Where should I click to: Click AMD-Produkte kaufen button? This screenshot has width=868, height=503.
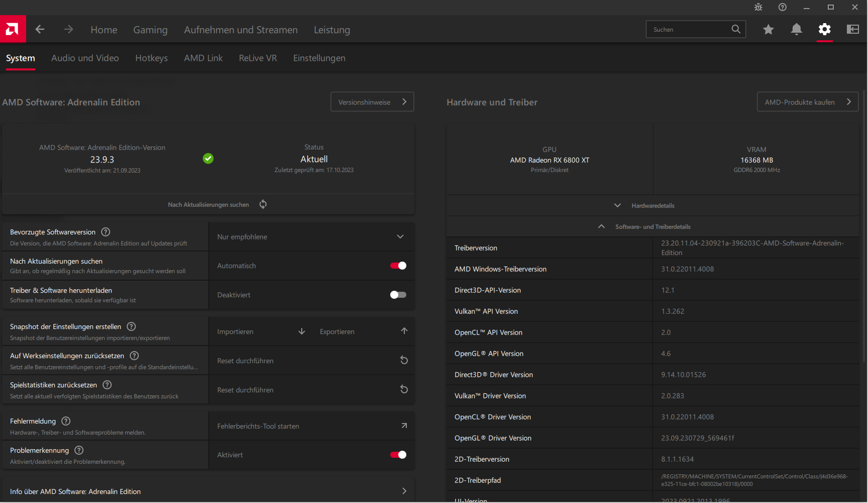[808, 102]
